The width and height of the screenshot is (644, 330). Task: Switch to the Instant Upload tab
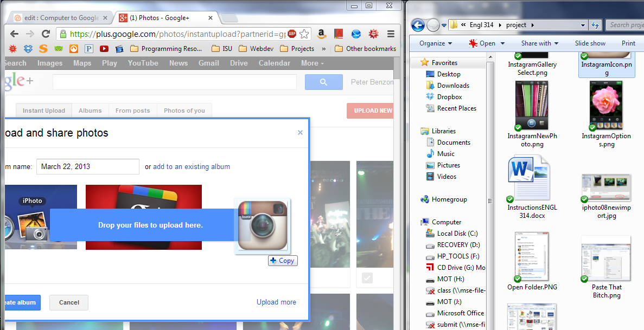44,111
